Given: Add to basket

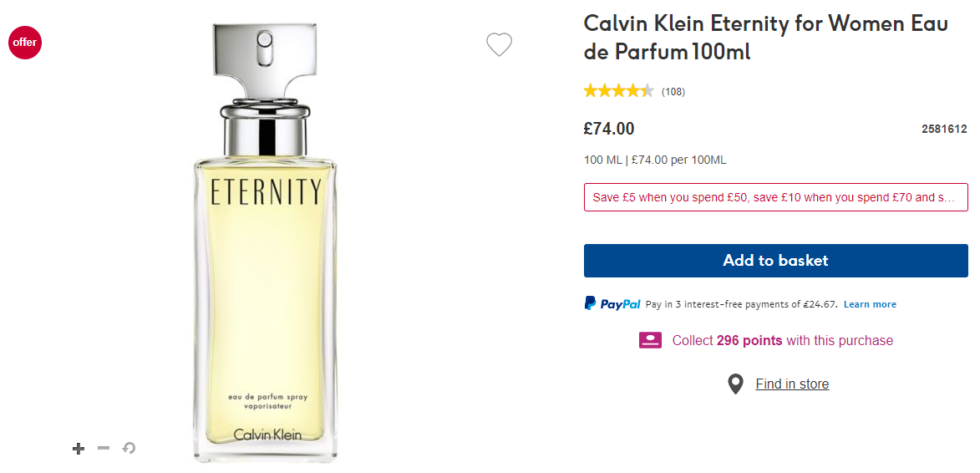Looking at the screenshot, I should [x=775, y=261].
